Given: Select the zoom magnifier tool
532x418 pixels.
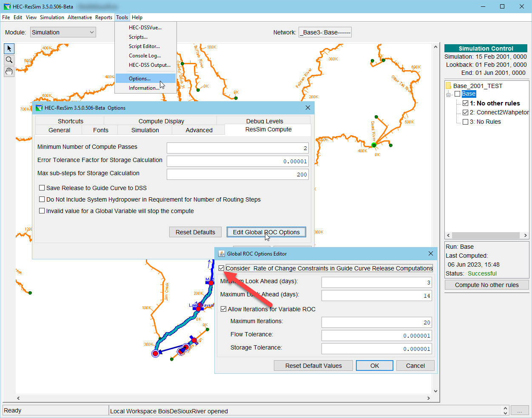Looking at the screenshot, I should click(9, 60).
